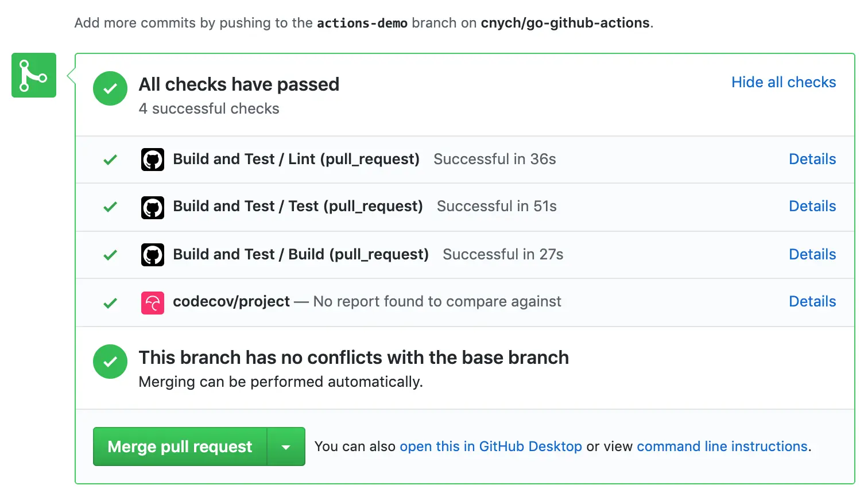Follow the open this in GitHub Desktop link
The width and height of the screenshot is (868, 497).
[x=490, y=446]
